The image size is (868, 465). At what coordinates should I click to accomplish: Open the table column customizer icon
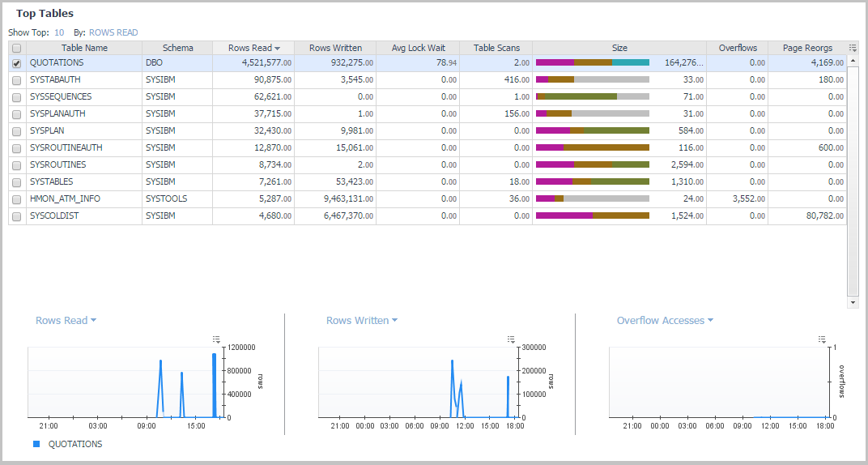click(853, 48)
